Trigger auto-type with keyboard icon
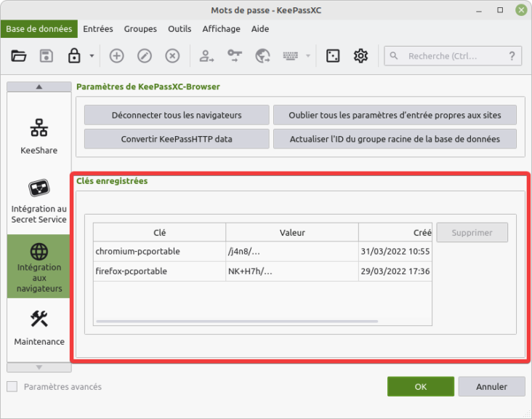 click(291, 56)
